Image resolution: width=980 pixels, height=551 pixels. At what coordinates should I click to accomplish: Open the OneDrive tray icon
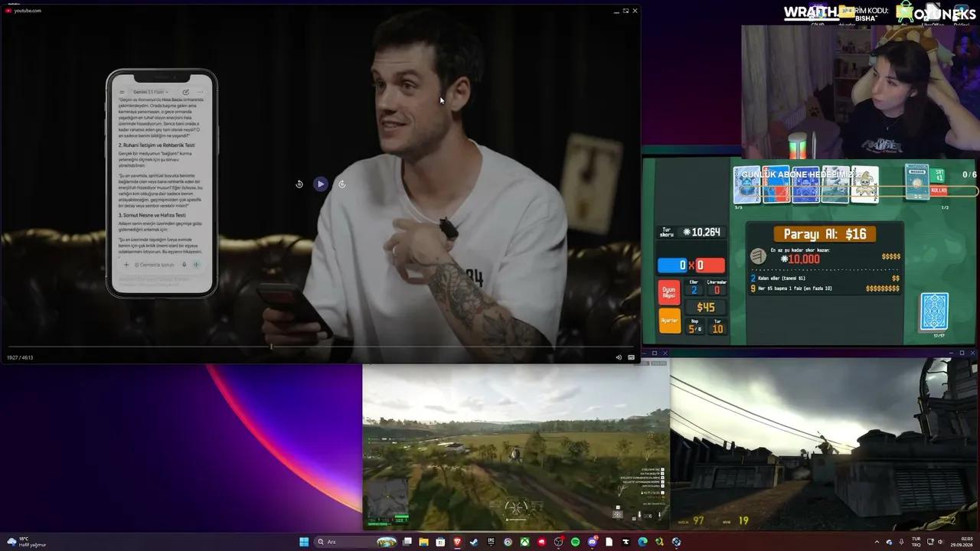tap(890, 542)
